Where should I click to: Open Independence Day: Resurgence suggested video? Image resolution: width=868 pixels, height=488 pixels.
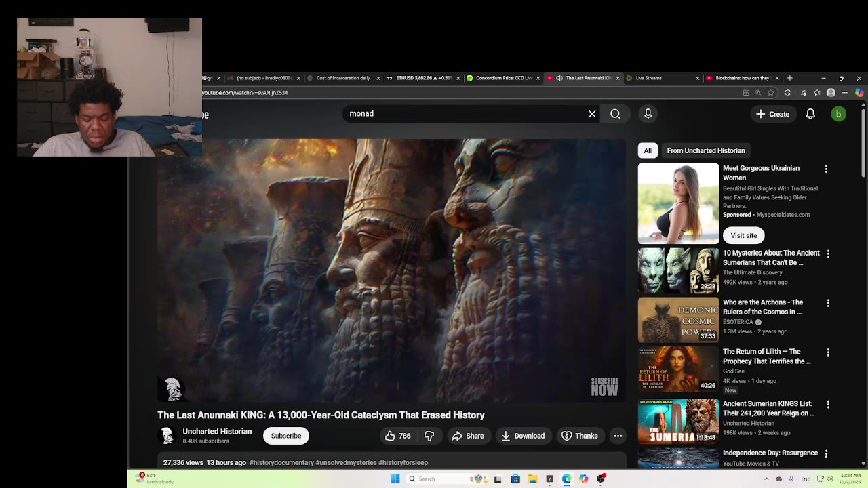pyautogui.click(x=770, y=453)
